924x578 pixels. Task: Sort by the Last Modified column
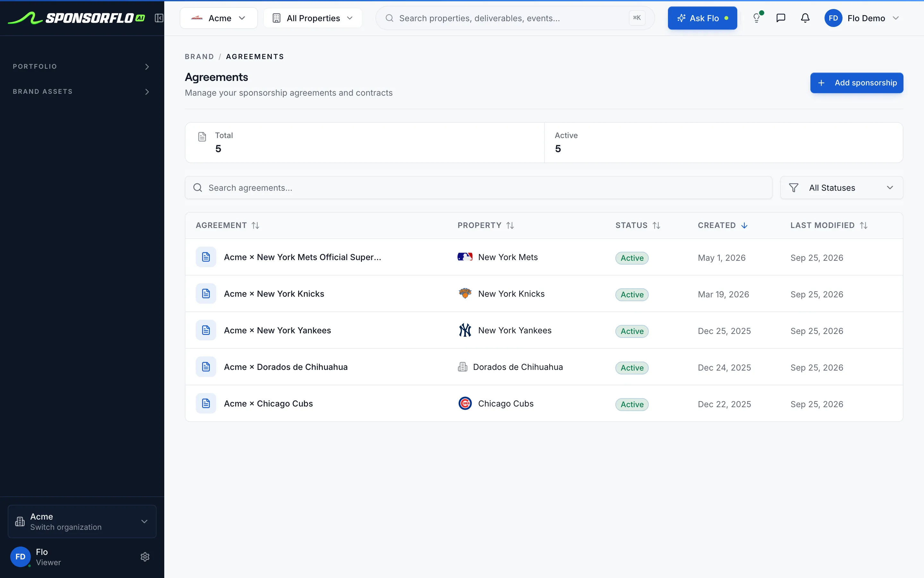(829, 225)
